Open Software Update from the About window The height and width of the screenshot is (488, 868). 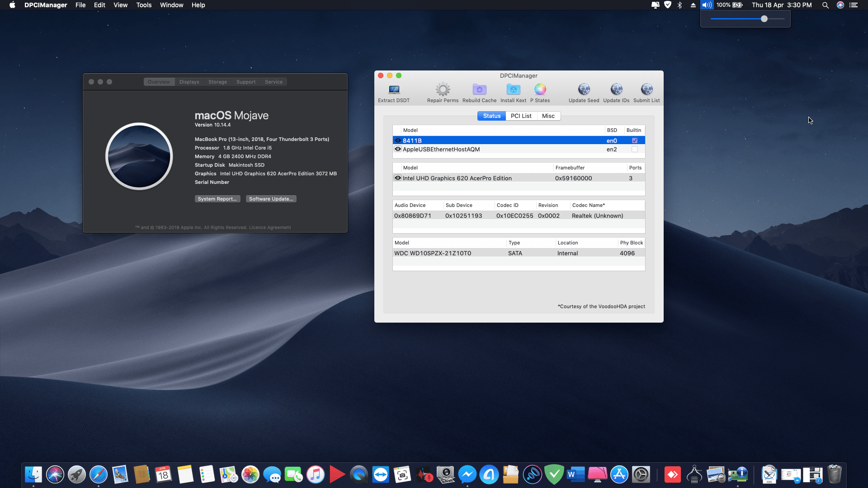270,199
